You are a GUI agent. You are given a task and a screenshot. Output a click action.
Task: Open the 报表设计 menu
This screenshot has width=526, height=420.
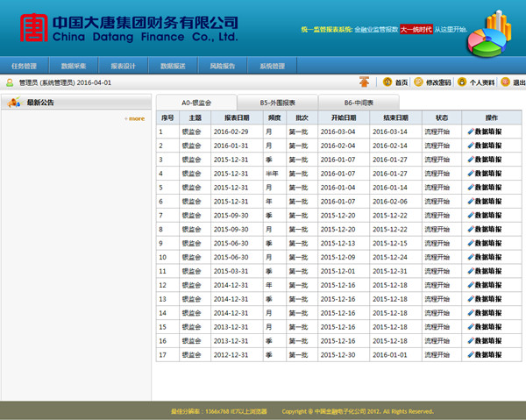[x=124, y=66]
